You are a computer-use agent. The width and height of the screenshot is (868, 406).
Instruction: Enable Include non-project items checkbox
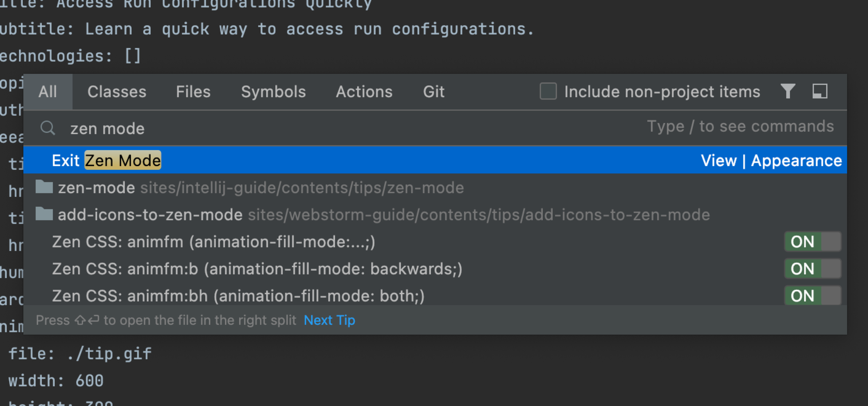click(x=548, y=91)
